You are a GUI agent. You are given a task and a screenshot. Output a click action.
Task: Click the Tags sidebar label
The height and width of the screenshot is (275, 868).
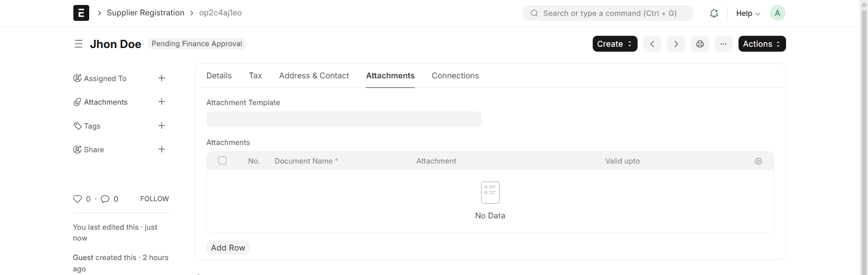point(92,126)
